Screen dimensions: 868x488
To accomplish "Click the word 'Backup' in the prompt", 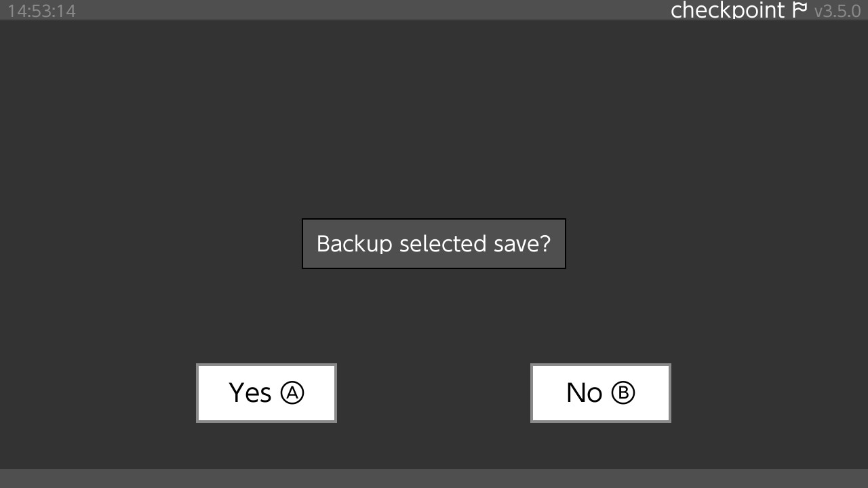I will click(x=355, y=244).
